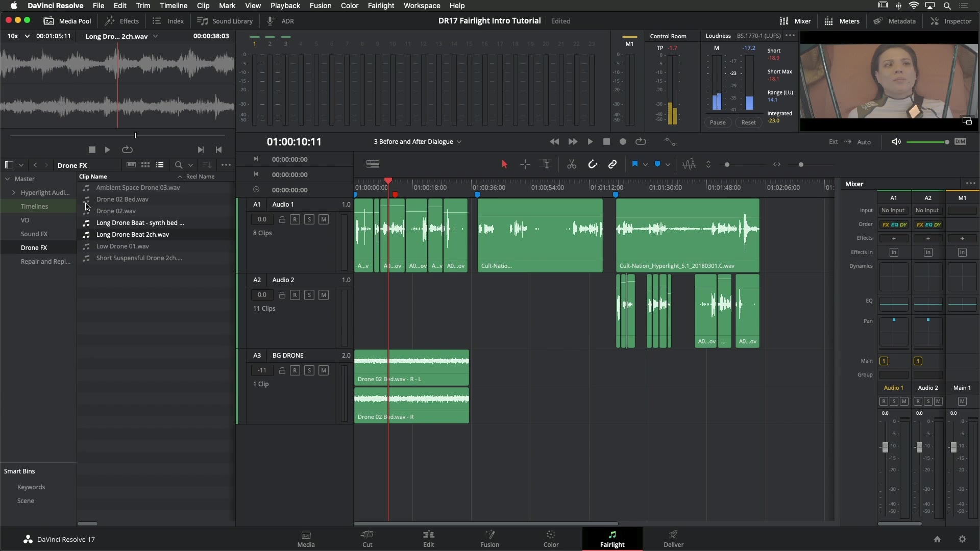
Task: Open the automation curve icon
Action: coord(670,142)
